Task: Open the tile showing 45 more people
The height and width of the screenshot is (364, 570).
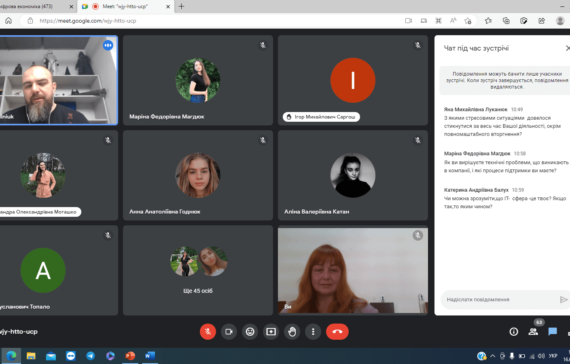Action: pyautogui.click(x=198, y=270)
